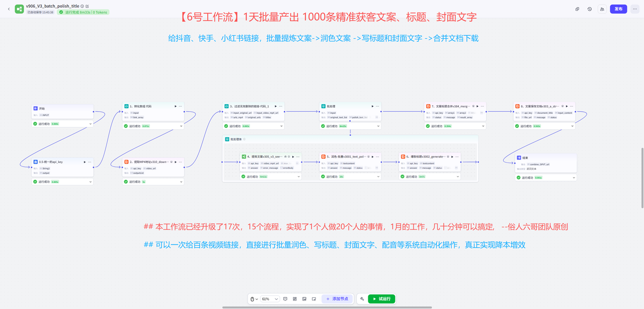The height and width of the screenshot is (309, 644).
Task: Open info icon next to workflow name
Action: 83,6
